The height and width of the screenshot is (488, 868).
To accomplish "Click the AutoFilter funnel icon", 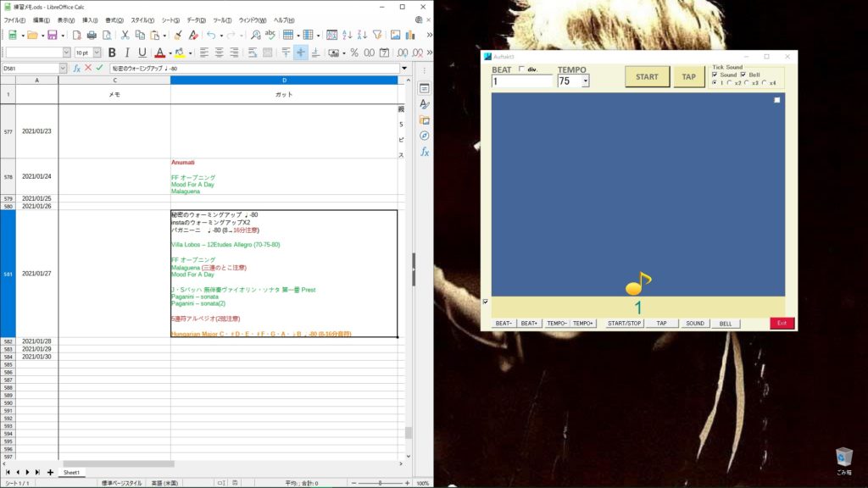I will point(377,35).
